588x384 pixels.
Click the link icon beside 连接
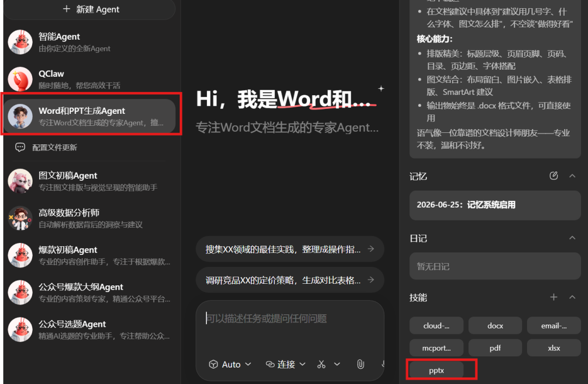270,364
